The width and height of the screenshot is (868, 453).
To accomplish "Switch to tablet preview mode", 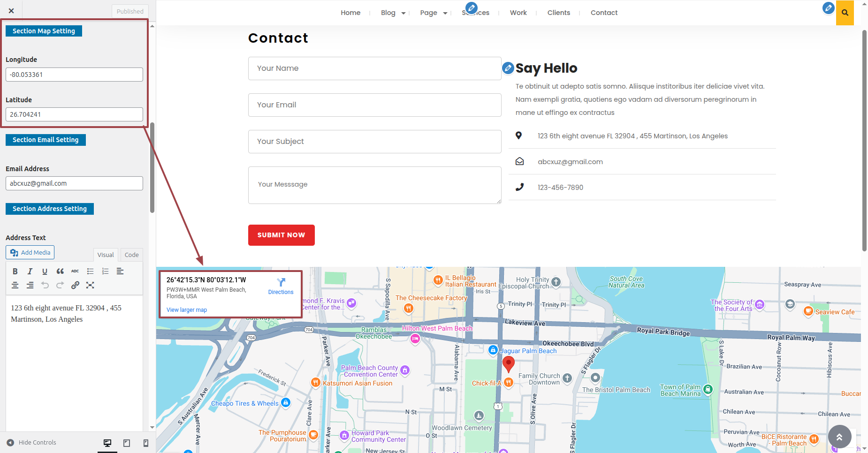I will tap(127, 443).
